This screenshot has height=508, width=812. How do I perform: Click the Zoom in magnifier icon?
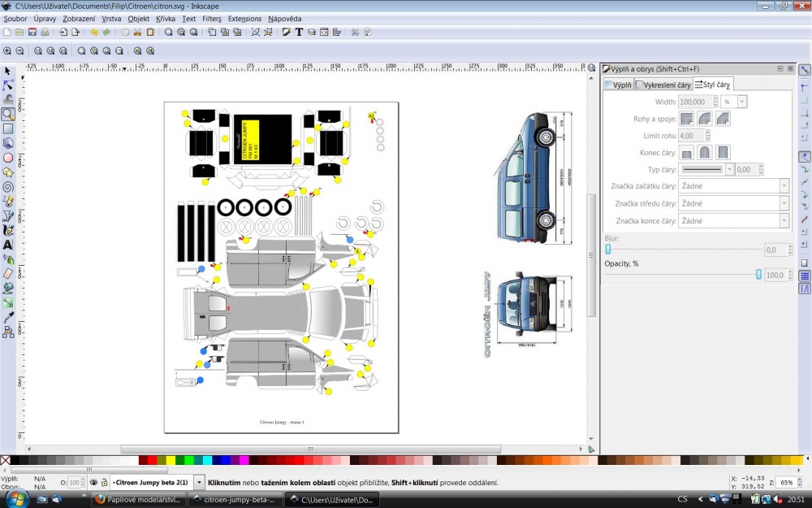(x=7, y=50)
